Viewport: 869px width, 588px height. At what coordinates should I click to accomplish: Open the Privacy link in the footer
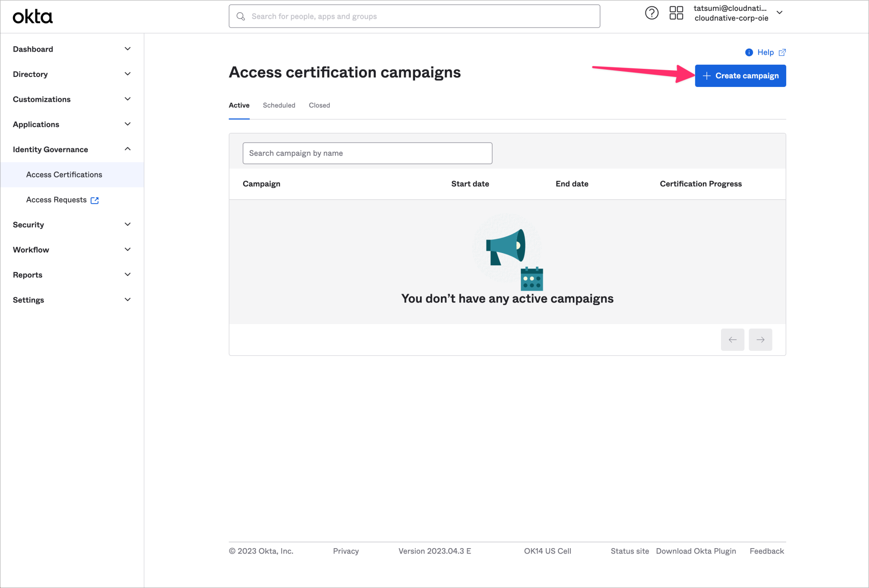(345, 551)
